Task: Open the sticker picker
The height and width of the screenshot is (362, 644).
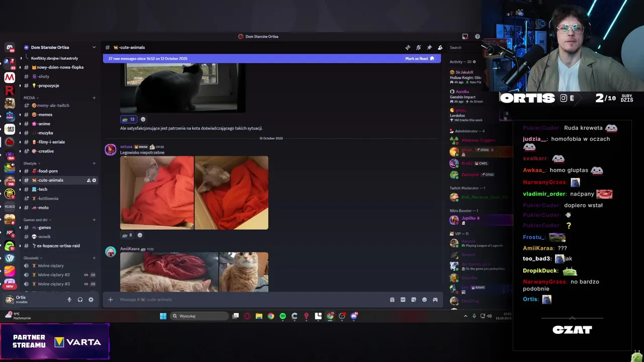Action: [x=414, y=300]
